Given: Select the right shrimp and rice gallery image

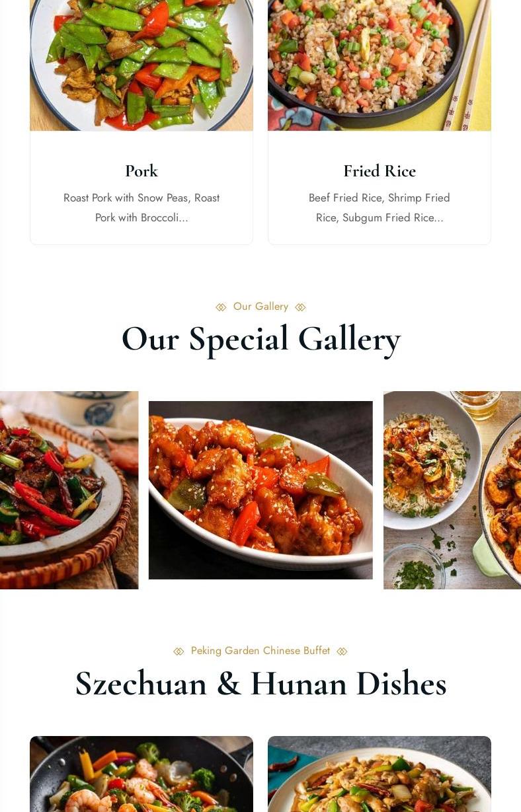Looking at the screenshot, I should pyautogui.click(x=452, y=490).
